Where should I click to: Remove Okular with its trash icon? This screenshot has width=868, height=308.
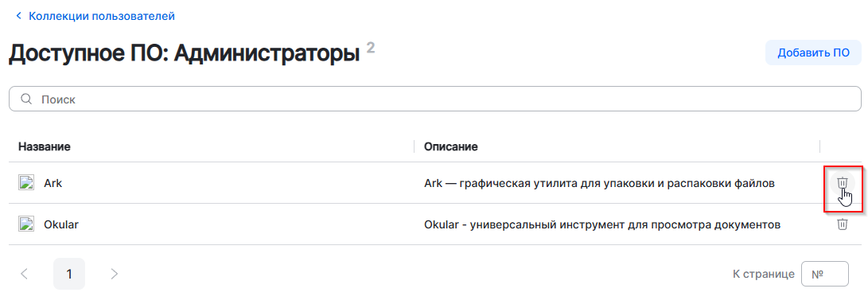coord(842,224)
